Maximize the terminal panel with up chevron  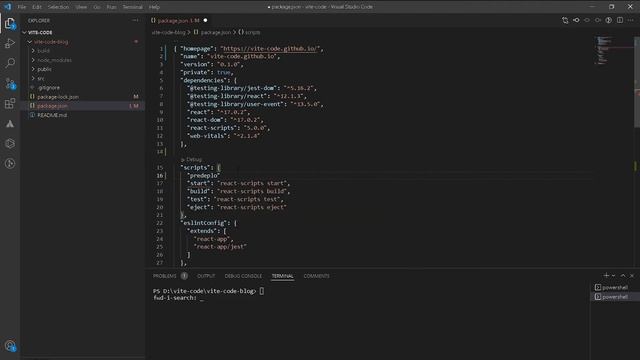[623, 276]
